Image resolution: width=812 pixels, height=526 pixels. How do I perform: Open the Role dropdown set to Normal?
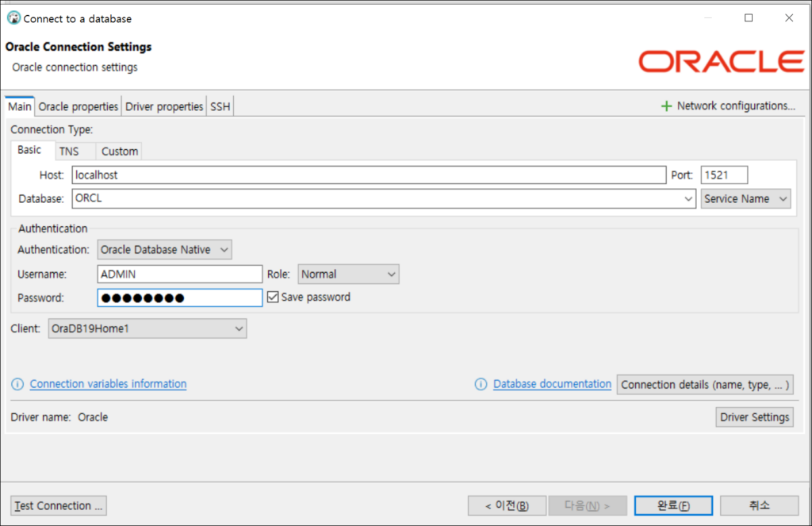[349, 275]
